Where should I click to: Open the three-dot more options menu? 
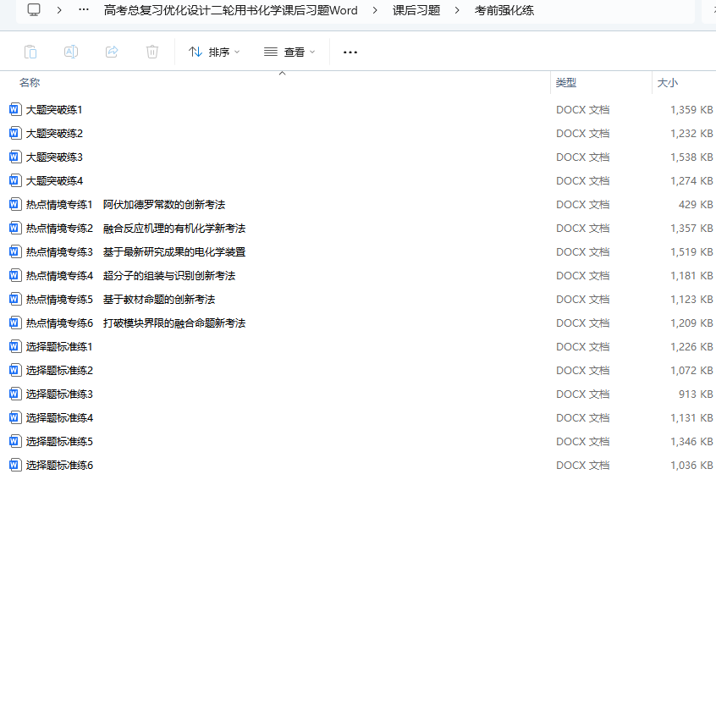[x=350, y=52]
